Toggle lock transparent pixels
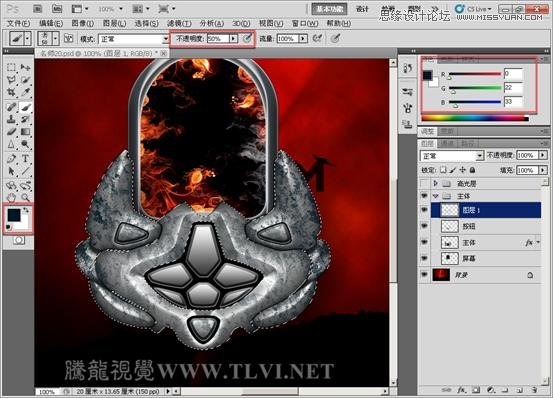The height and width of the screenshot is (398, 553). 443,170
